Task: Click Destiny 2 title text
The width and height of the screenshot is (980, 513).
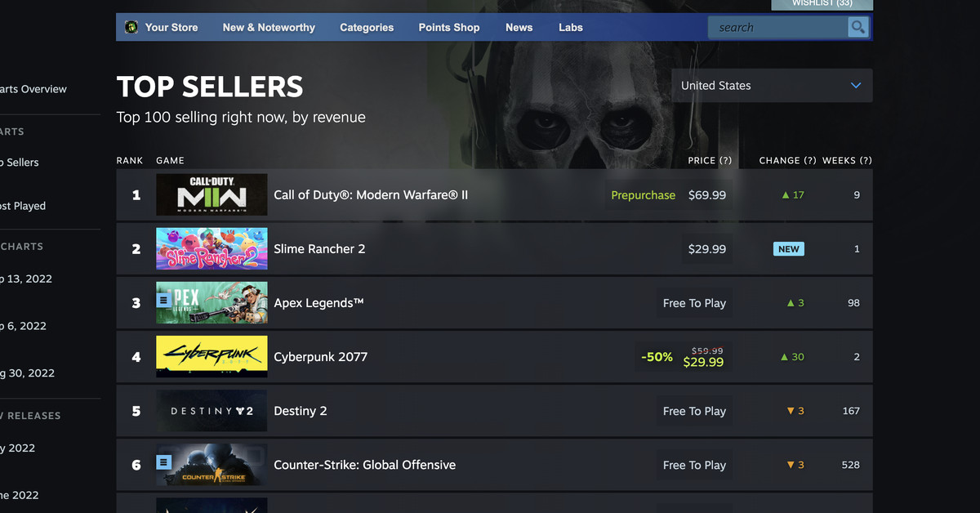Action: click(300, 411)
